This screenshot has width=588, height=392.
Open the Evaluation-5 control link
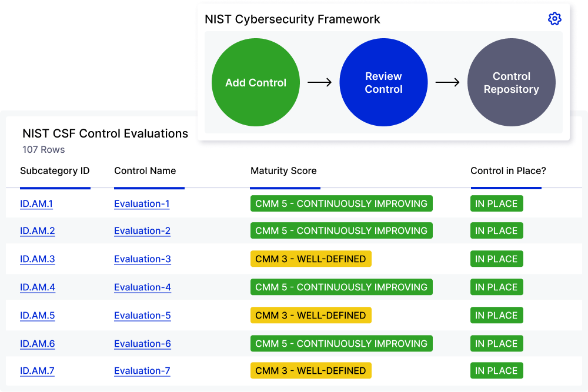click(x=142, y=316)
